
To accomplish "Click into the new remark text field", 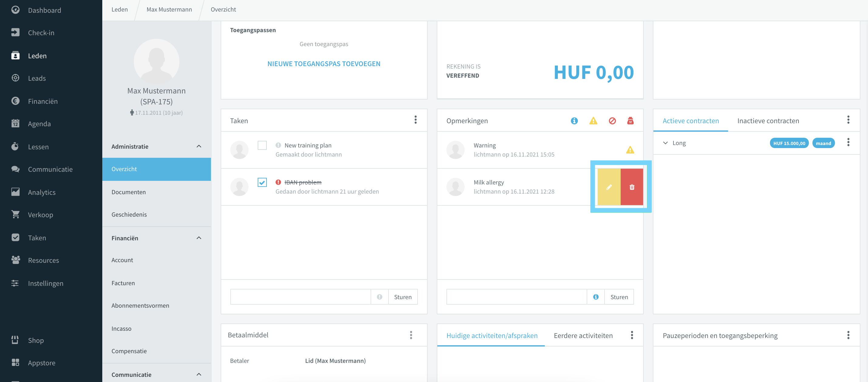I will tap(517, 297).
